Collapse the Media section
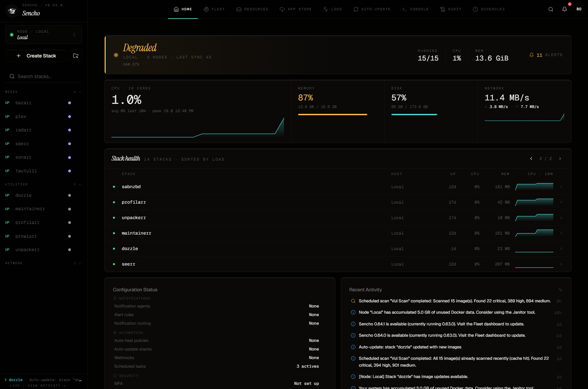This screenshot has width=588, height=389. (x=43, y=92)
